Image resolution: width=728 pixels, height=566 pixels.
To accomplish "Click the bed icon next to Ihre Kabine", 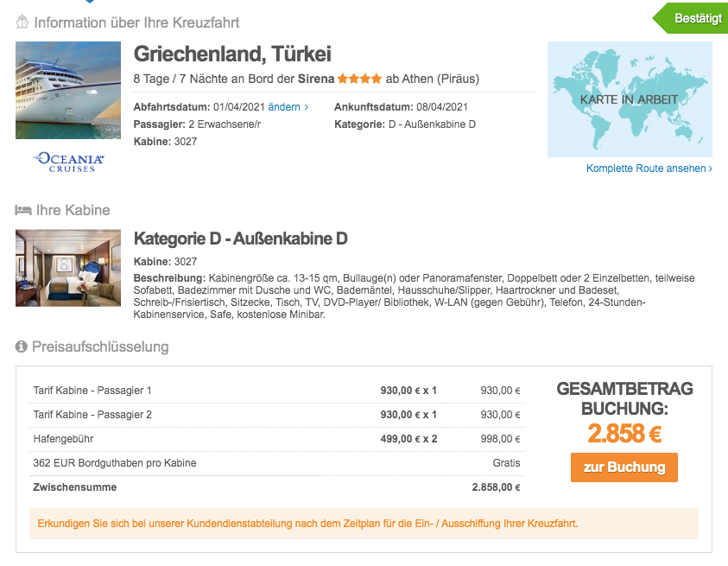I will 22,210.
